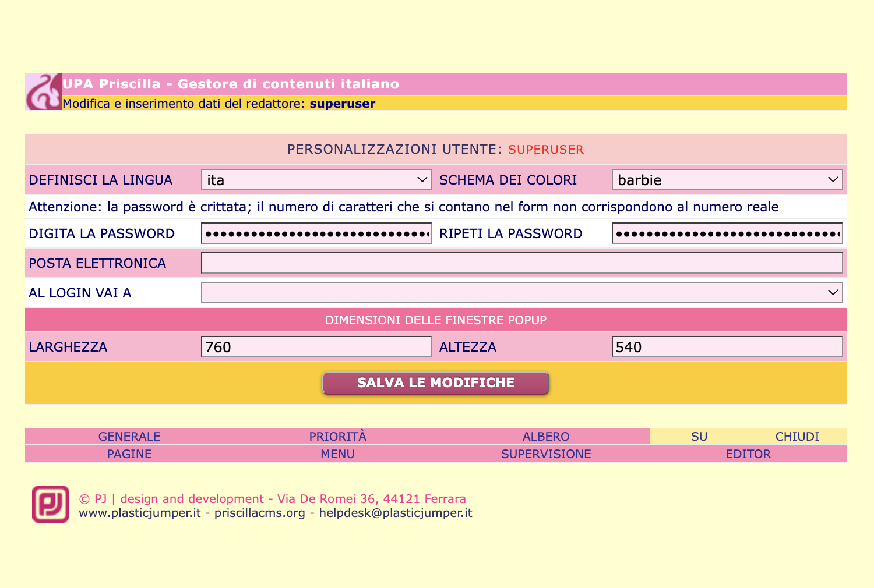Image resolution: width=874 pixels, height=588 pixels.
Task: Open the language dropdown showing ita
Action: coord(316,180)
